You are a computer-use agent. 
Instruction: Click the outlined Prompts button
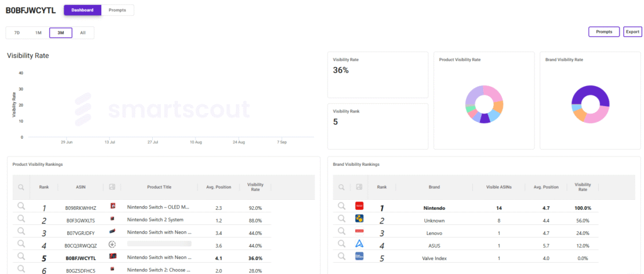pyautogui.click(x=604, y=31)
